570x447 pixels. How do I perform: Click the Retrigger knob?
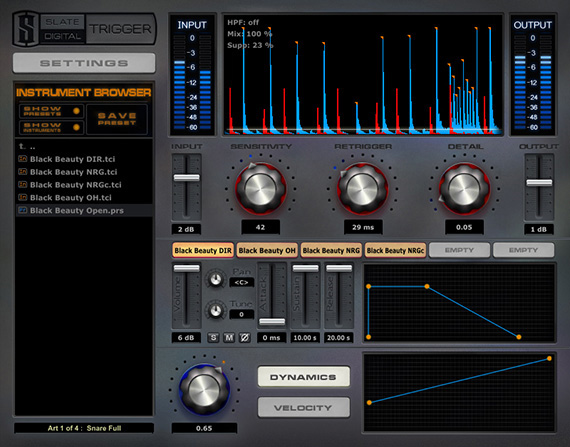pos(362,189)
